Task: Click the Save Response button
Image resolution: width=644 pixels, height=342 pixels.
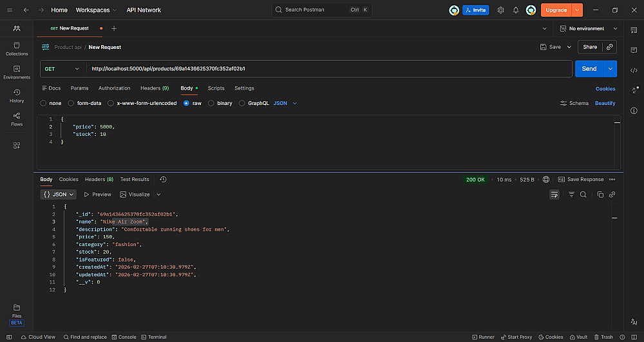Action: (x=581, y=179)
